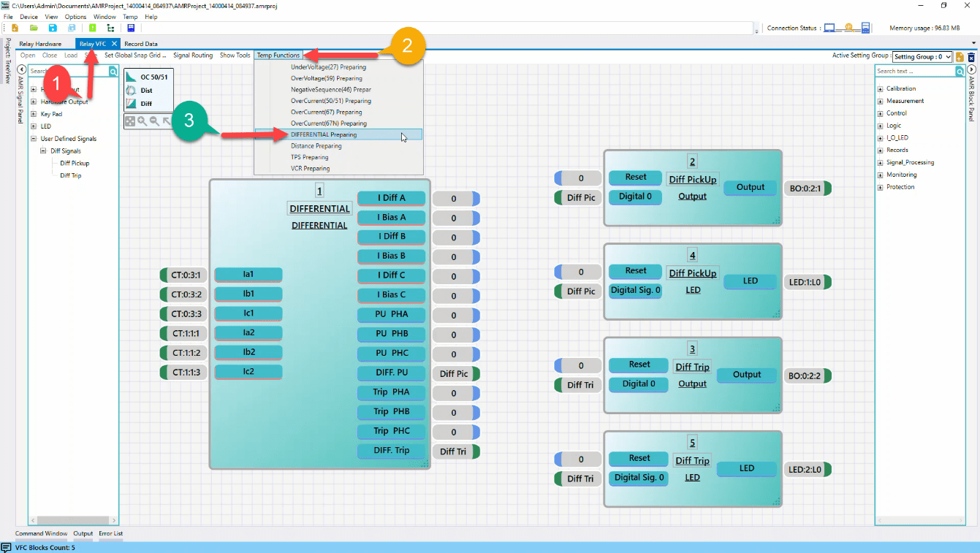The image size is (980, 553).
Task: Expand the Key Pad tree node
Action: point(34,114)
